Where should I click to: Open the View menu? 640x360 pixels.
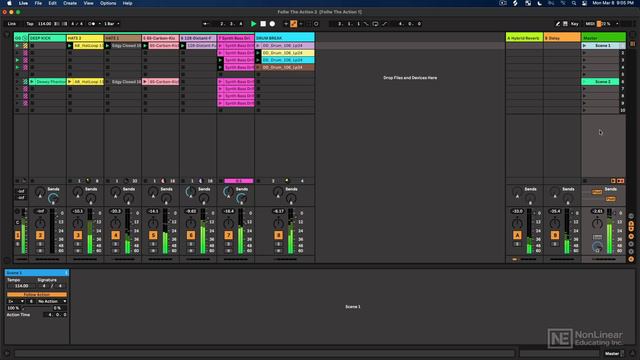click(x=88, y=3)
